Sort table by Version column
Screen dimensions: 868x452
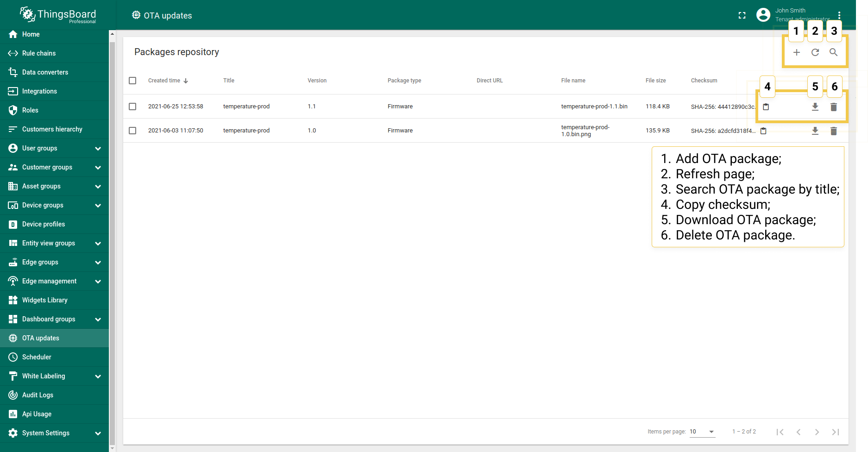coord(317,81)
